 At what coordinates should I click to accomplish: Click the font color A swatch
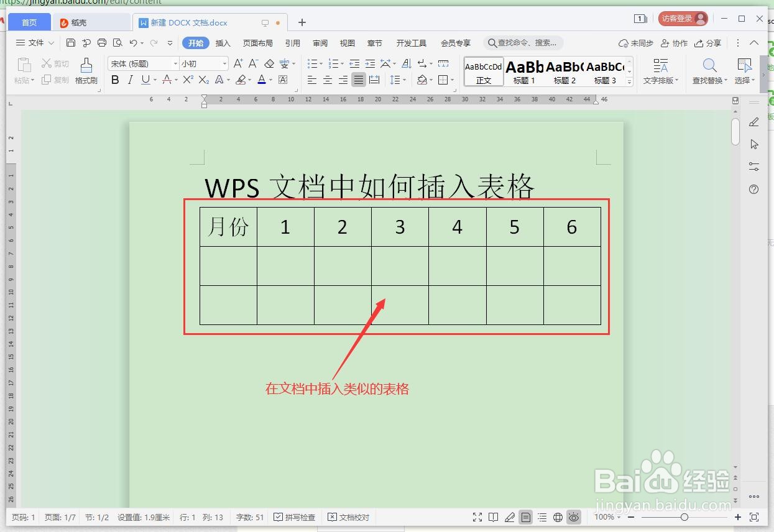(261, 80)
